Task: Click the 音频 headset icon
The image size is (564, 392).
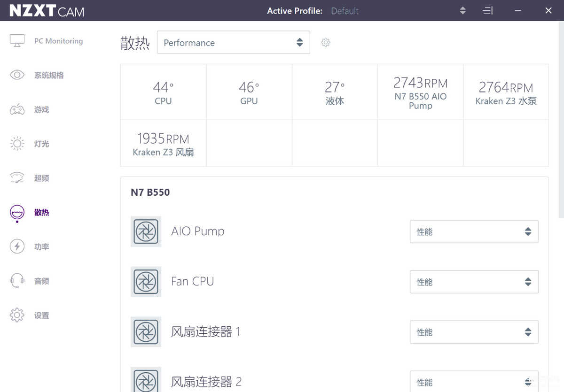Action: click(x=17, y=281)
